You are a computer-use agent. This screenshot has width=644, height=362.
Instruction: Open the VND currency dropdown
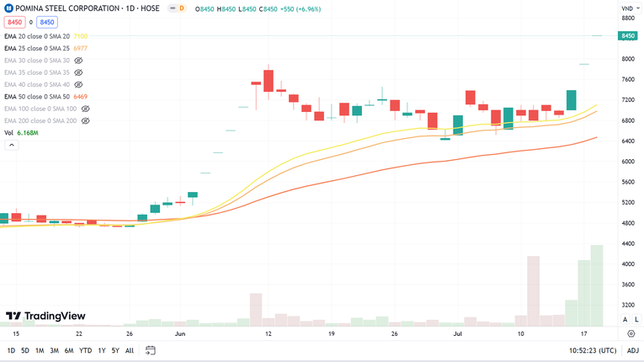[631, 8]
